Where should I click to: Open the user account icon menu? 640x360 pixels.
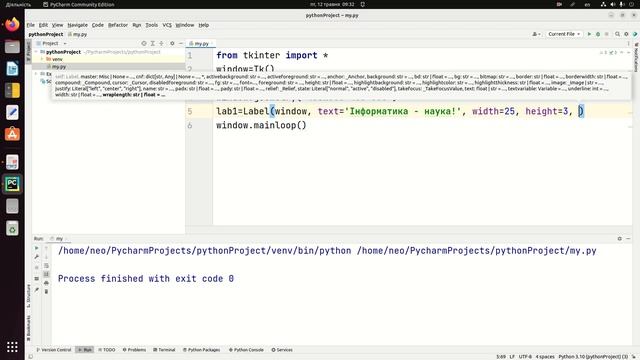pyautogui.click(x=536, y=34)
